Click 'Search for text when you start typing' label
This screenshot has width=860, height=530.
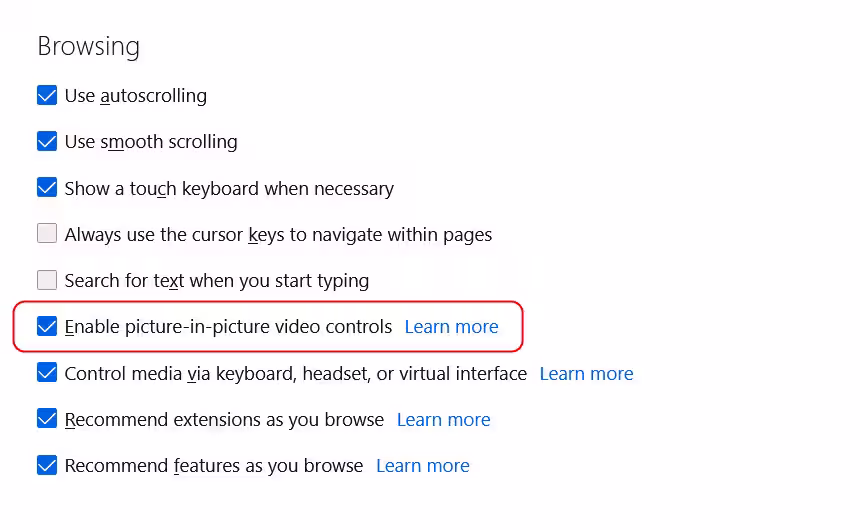coord(217,280)
